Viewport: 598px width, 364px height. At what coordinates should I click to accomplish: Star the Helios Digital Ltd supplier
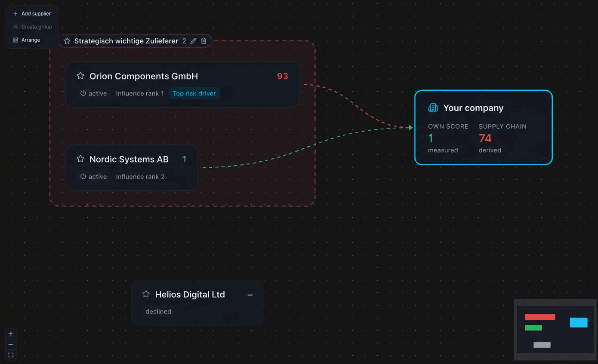click(146, 294)
